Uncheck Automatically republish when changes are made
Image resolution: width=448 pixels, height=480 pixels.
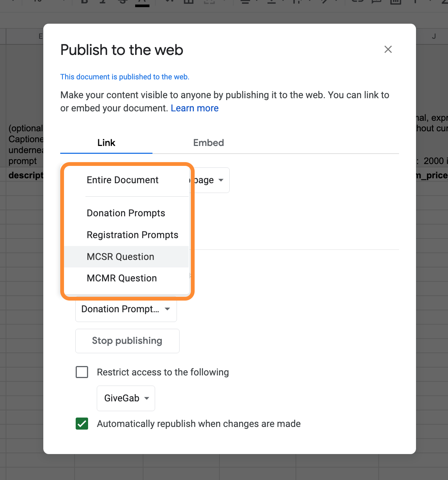coord(82,424)
